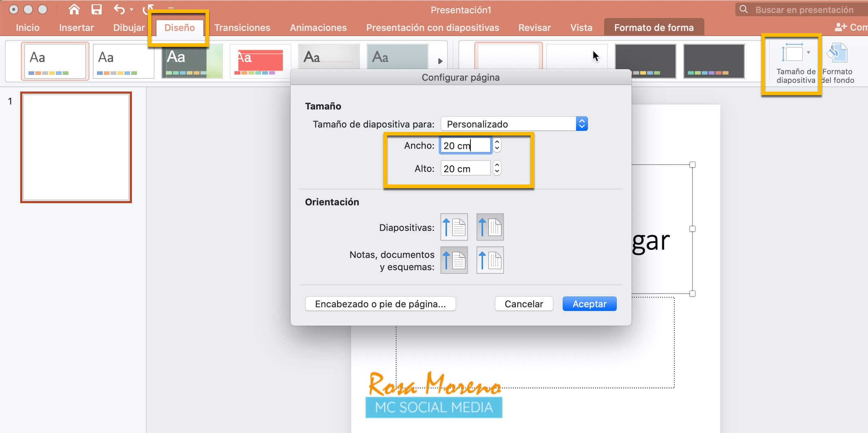
Task: Select landscape orientation for Diapositivas
Action: (490, 227)
